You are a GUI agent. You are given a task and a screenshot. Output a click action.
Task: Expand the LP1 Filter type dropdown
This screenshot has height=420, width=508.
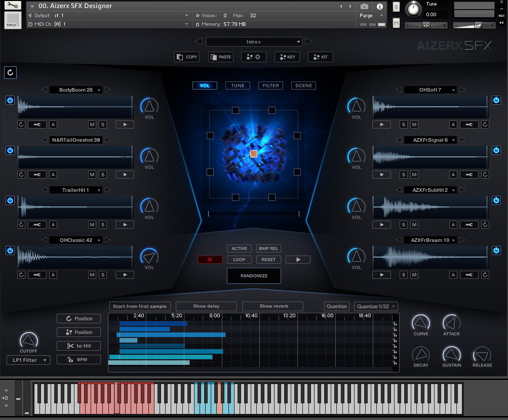click(x=28, y=360)
